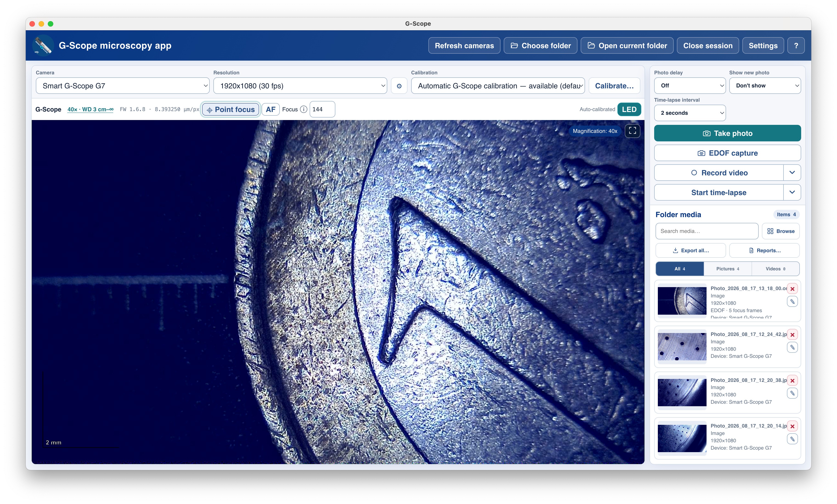Open camera settings gear next to Resolution

click(x=399, y=86)
